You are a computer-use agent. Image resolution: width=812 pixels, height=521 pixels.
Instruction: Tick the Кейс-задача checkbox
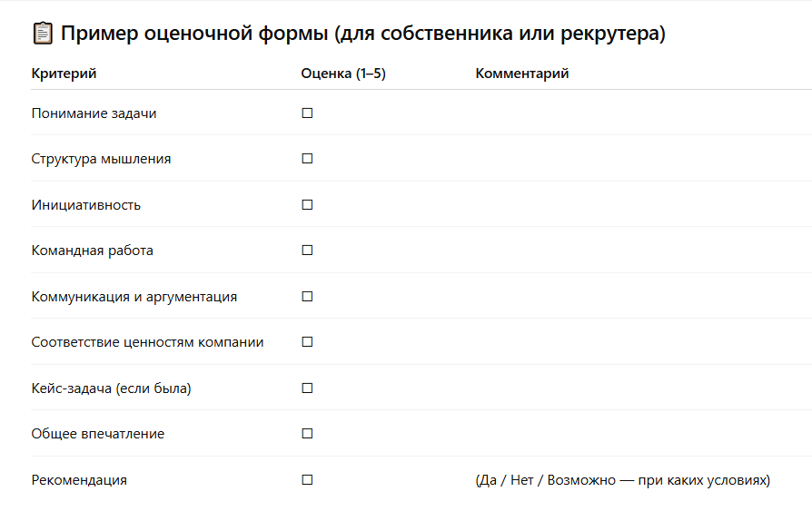point(307,388)
